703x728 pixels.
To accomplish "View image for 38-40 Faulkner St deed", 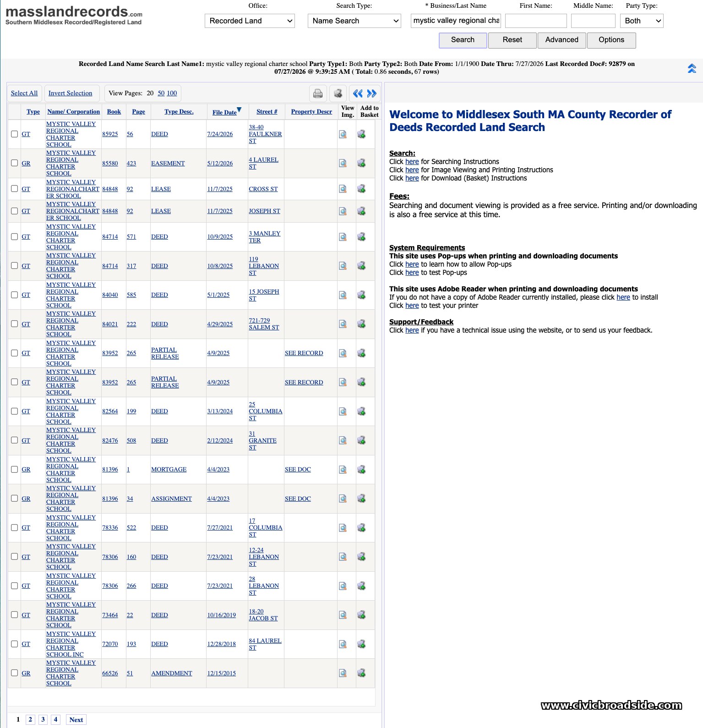I will (343, 134).
